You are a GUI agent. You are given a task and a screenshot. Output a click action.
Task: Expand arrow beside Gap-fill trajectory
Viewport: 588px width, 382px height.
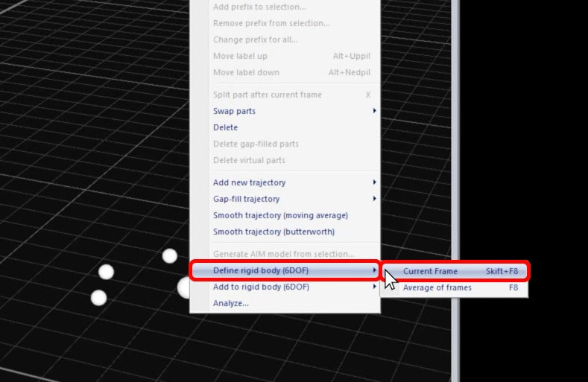[x=374, y=199]
